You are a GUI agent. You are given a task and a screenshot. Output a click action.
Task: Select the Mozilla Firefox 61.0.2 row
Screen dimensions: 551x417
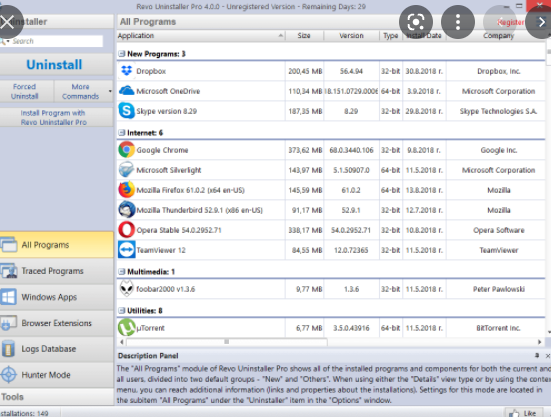click(331, 190)
